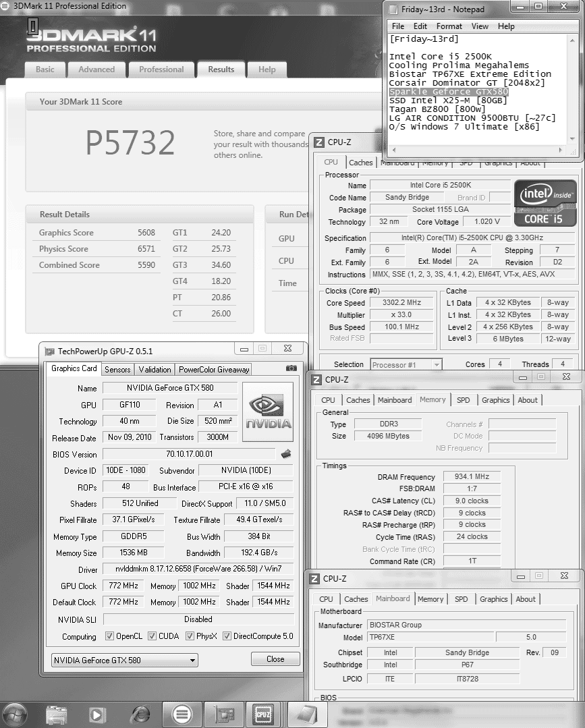Open the Help tab in 3DMark
585x728 pixels.
267,69
